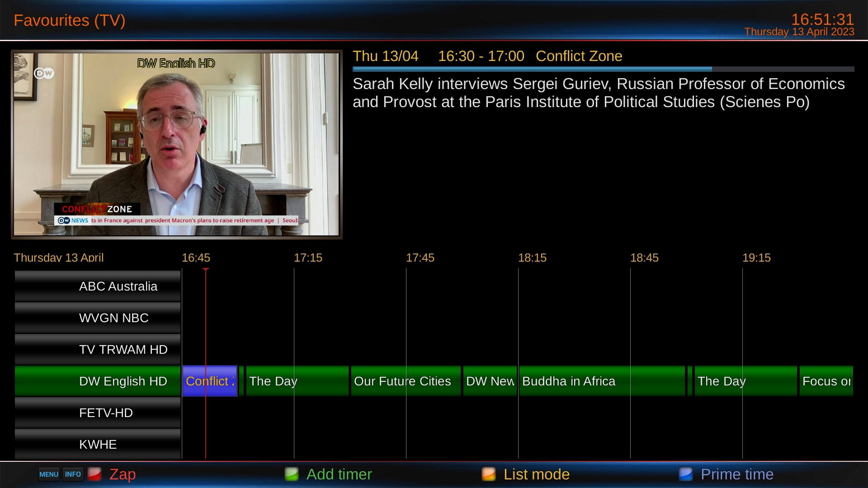
Task: Select The Day programme near 19:15
Action: [x=746, y=381]
